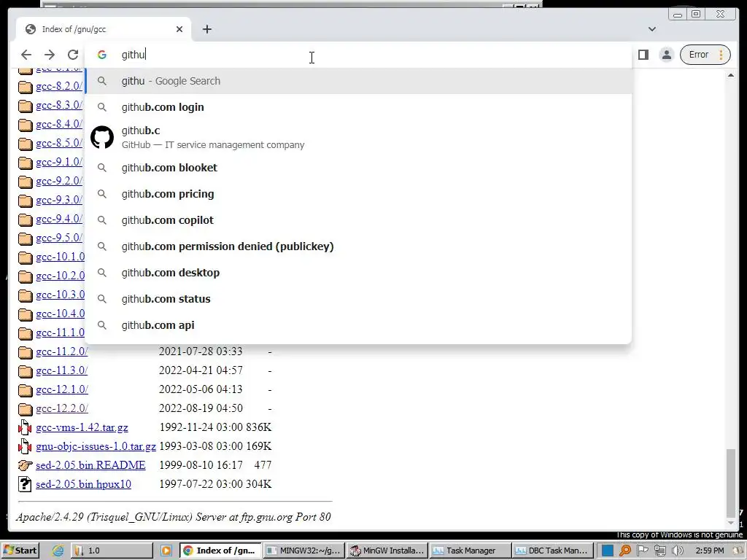Choose 'github.com status' suggestion

click(358, 298)
